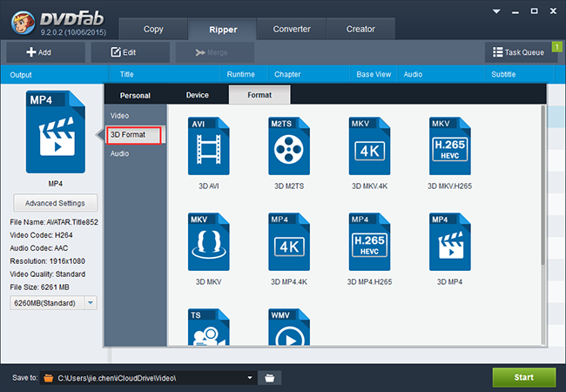The width and height of the screenshot is (566, 392).
Task: Click the green Start button
Action: [x=524, y=377]
